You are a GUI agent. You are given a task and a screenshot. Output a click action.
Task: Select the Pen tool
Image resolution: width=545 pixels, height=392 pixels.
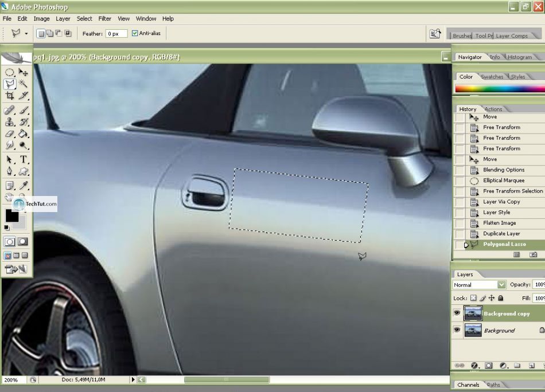[9, 171]
